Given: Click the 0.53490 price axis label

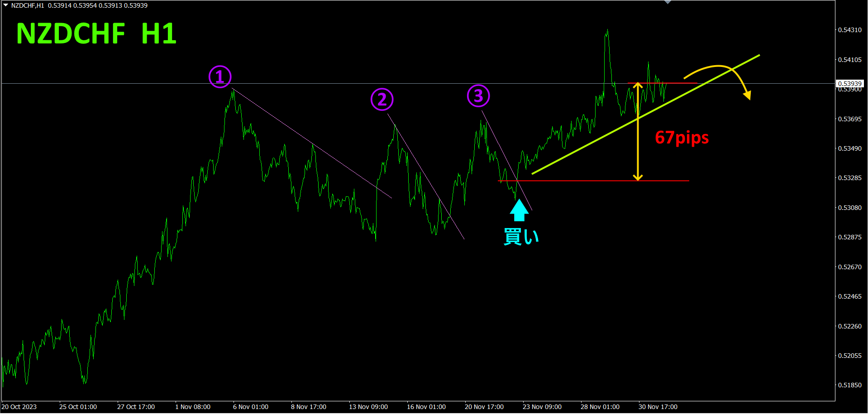Looking at the screenshot, I should 850,148.
